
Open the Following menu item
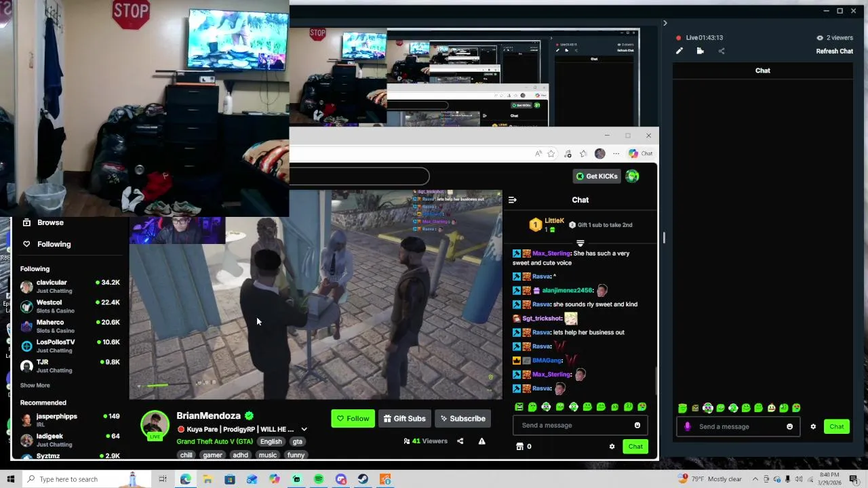(47, 244)
